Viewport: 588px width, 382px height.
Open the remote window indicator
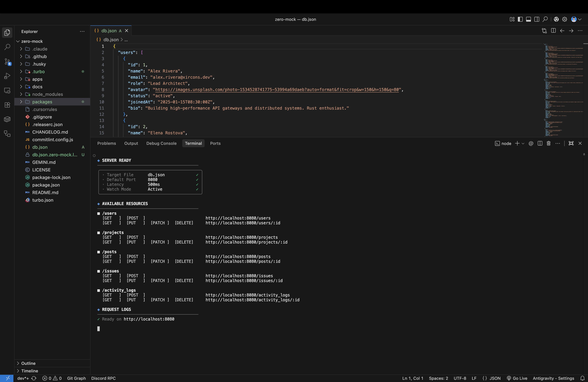[x=7, y=378]
